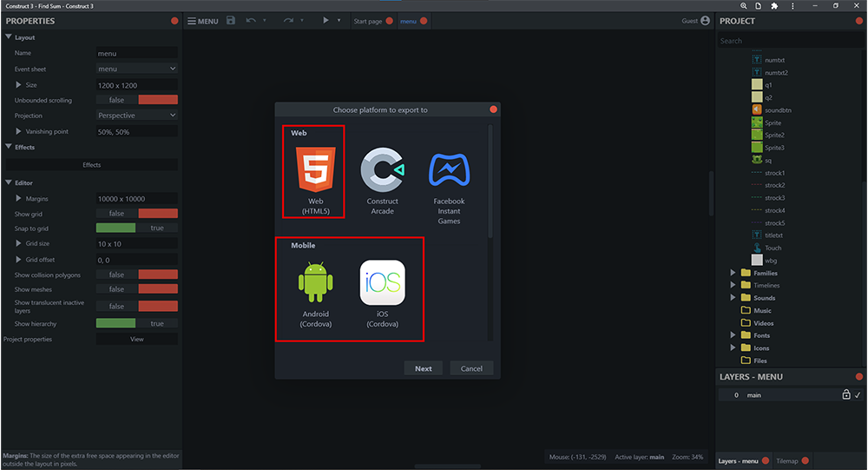Toggle visibility checkmark of main layer

pyautogui.click(x=858, y=395)
